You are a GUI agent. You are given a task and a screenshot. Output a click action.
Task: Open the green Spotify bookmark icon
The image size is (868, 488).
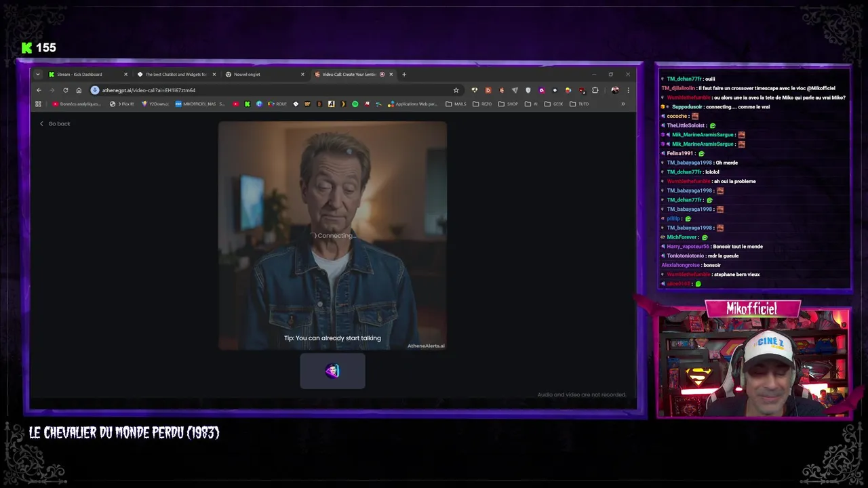click(355, 104)
